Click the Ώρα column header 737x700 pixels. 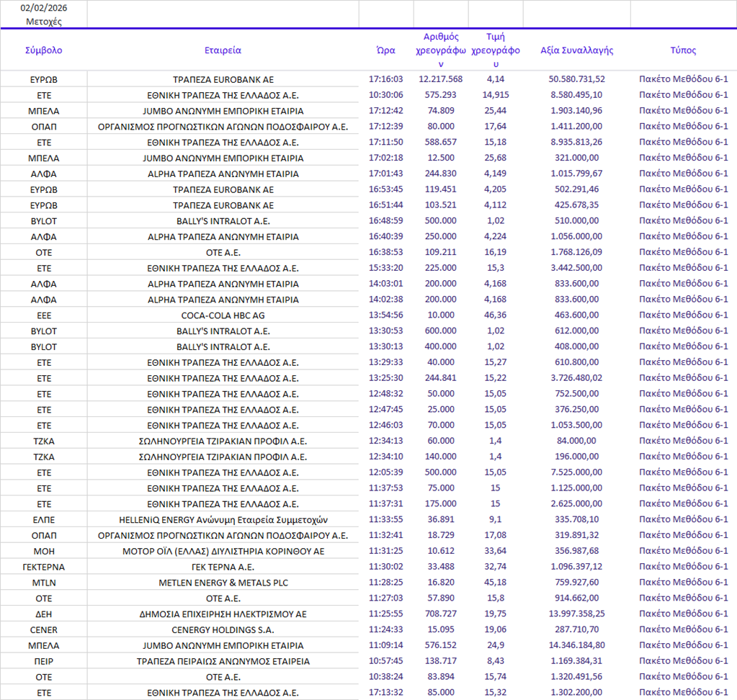386,50
